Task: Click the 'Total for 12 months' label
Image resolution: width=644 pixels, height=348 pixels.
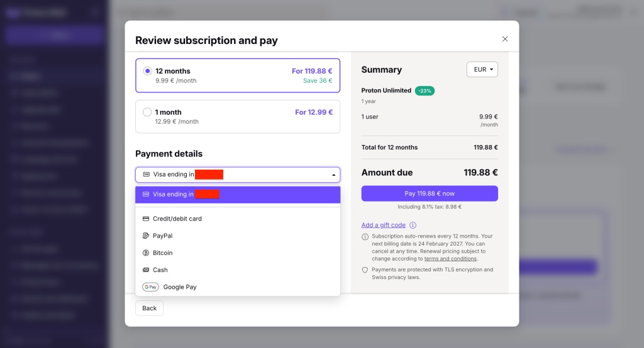Action: pos(389,148)
